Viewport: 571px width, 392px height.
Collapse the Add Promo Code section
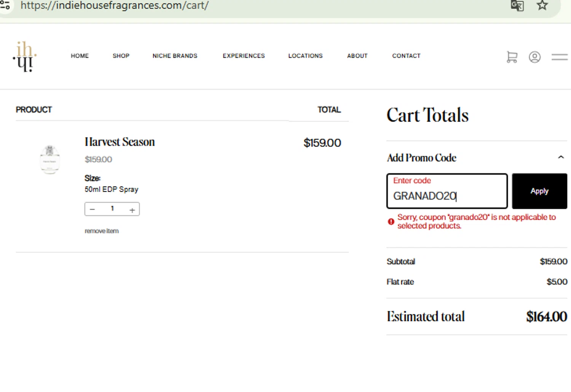561,157
